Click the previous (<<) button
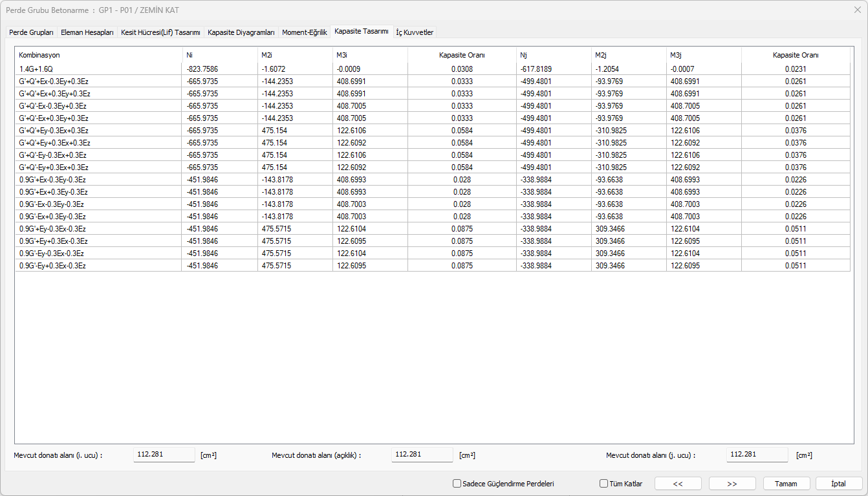The image size is (868, 496). click(678, 483)
